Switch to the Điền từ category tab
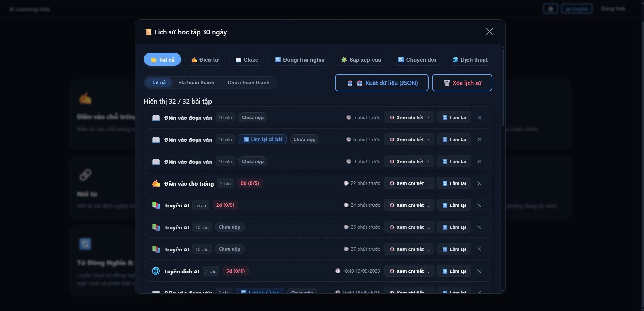Viewport: 644px width, 311px height. click(x=205, y=59)
